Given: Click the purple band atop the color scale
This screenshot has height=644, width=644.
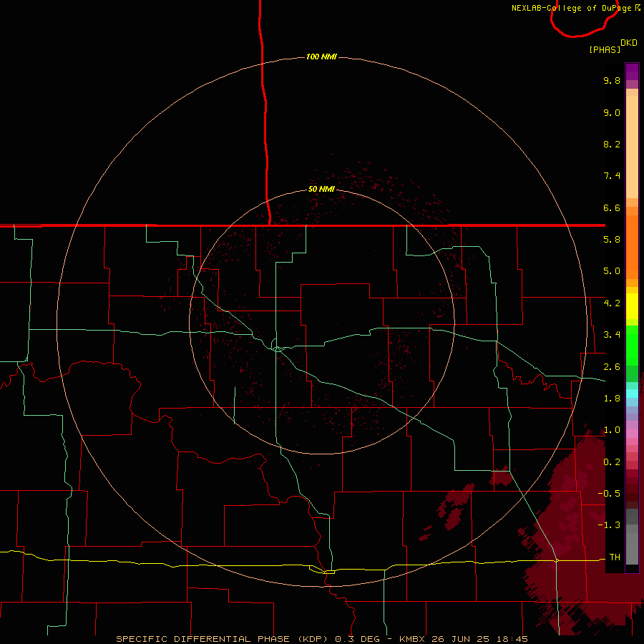Looking at the screenshot, I should coord(632,72).
